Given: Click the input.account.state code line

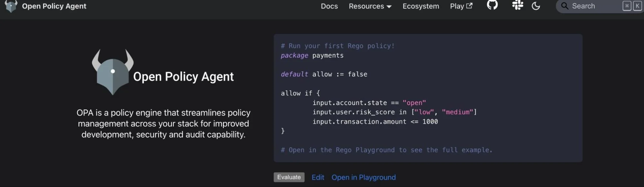Looking at the screenshot, I should 369,103.
